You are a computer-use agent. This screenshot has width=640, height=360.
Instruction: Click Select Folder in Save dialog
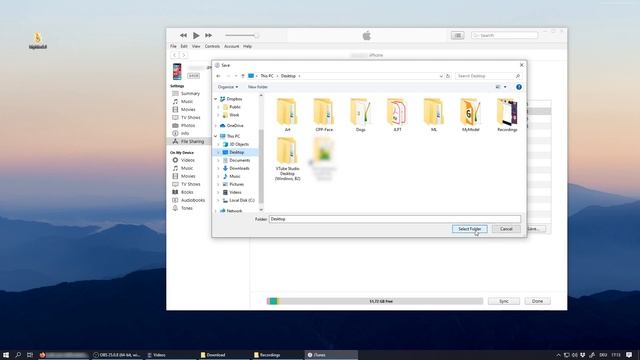[469, 229]
